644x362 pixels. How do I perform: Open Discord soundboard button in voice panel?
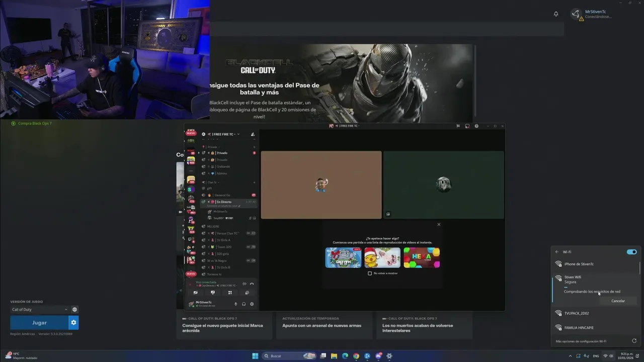click(x=247, y=293)
